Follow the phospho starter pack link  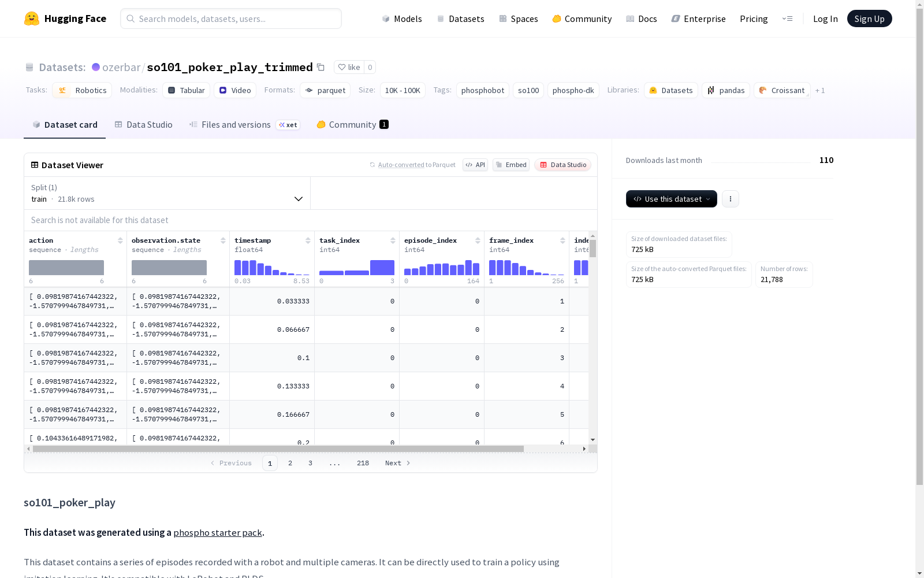218,532
